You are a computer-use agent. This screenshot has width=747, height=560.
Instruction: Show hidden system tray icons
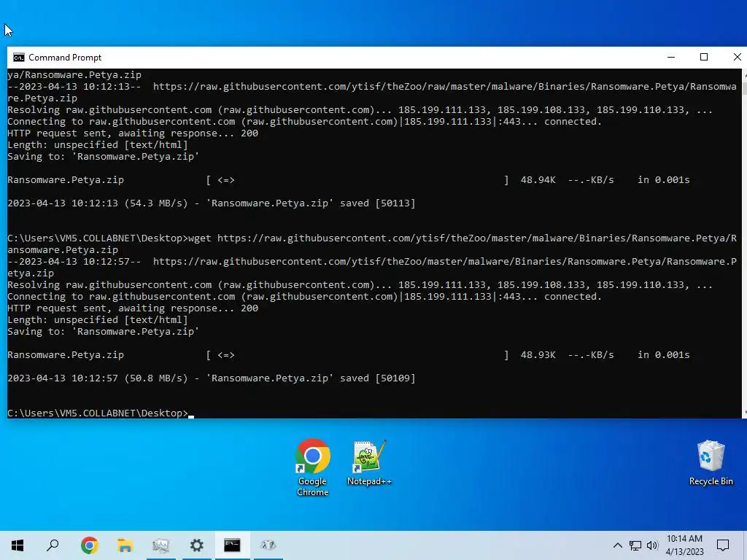(x=617, y=545)
